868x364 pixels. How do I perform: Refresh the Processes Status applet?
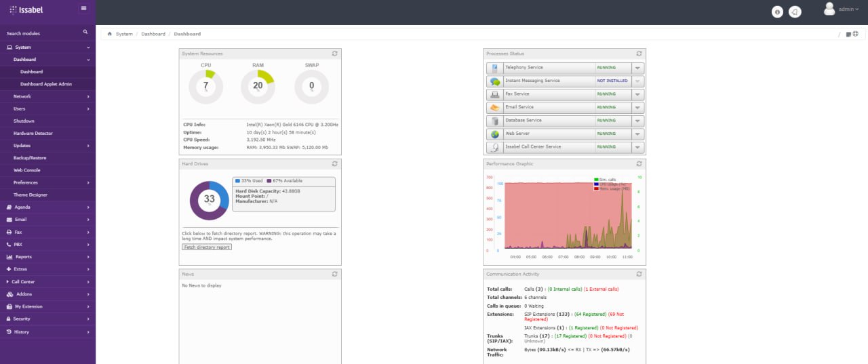(x=639, y=54)
